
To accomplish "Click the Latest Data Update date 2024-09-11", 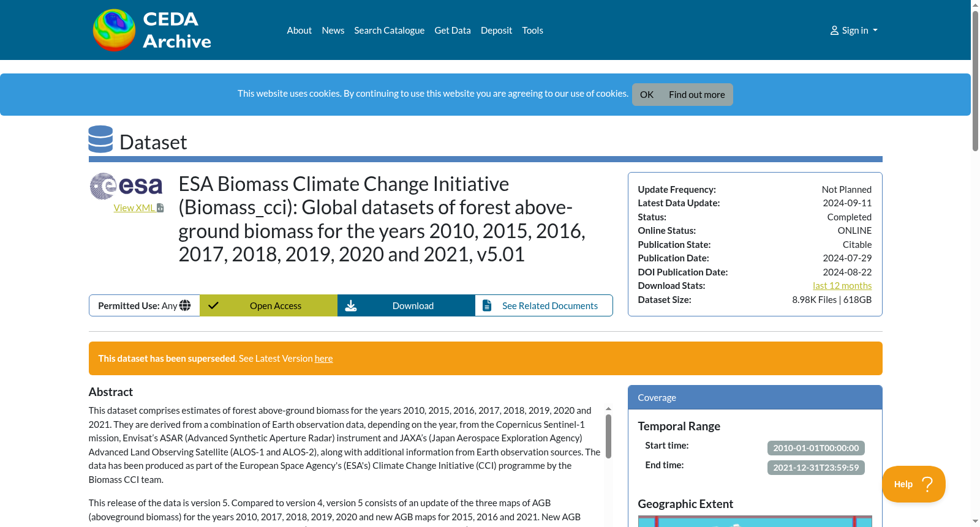I will click(x=847, y=203).
